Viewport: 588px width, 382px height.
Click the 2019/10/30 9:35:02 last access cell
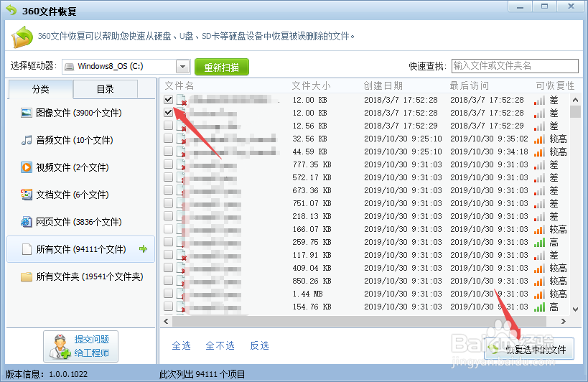[489, 139]
